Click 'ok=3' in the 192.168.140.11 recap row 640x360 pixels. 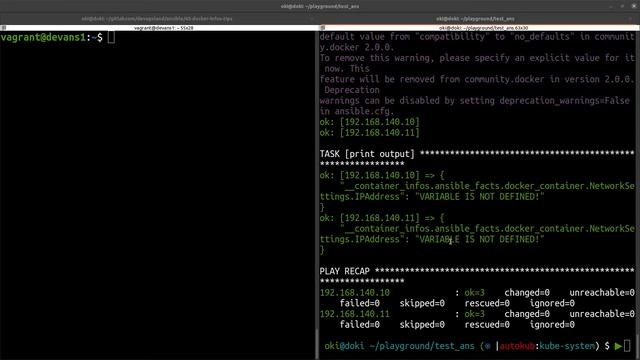474,313
